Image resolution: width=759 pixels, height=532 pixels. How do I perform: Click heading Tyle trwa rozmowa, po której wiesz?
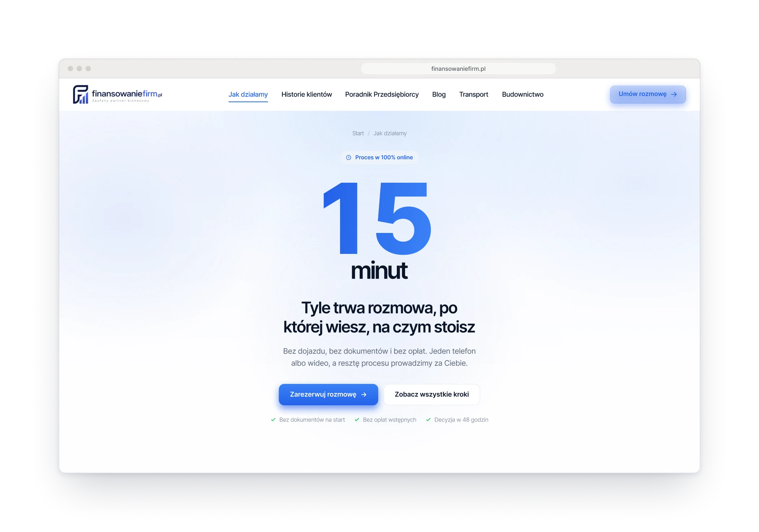379,317
